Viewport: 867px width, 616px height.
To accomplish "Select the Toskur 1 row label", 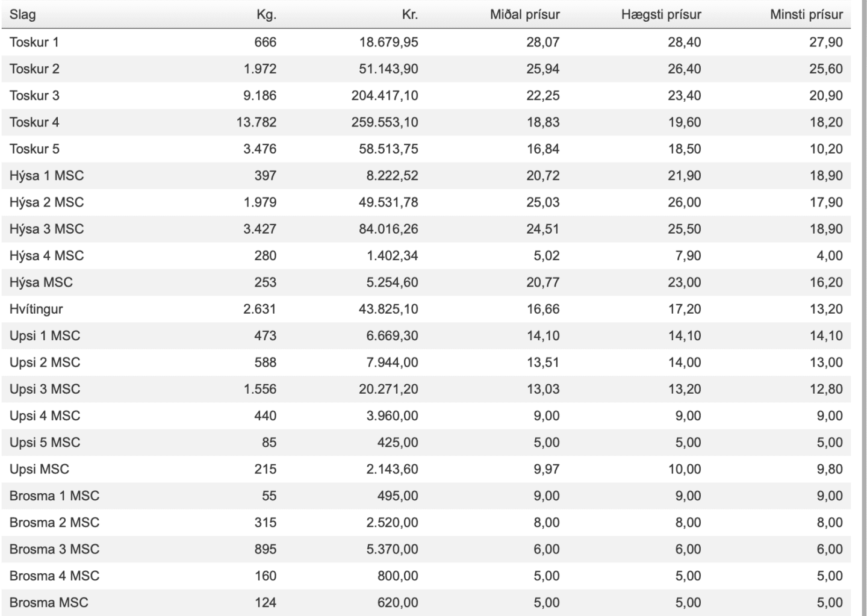I will coord(34,42).
